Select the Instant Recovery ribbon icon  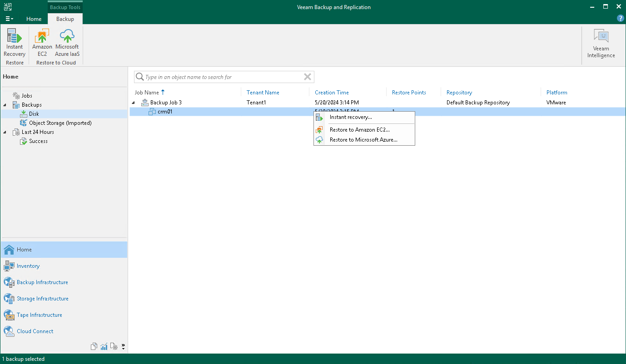14,41
